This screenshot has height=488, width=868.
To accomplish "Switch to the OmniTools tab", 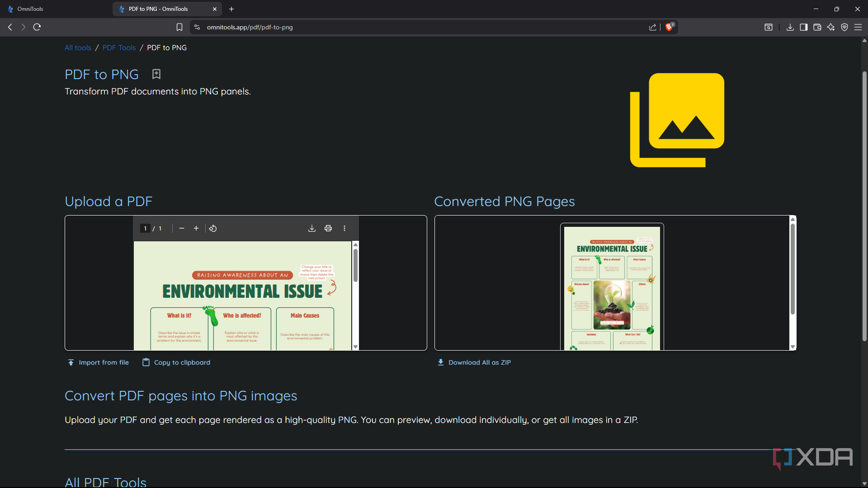I will [x=56, y=9].
